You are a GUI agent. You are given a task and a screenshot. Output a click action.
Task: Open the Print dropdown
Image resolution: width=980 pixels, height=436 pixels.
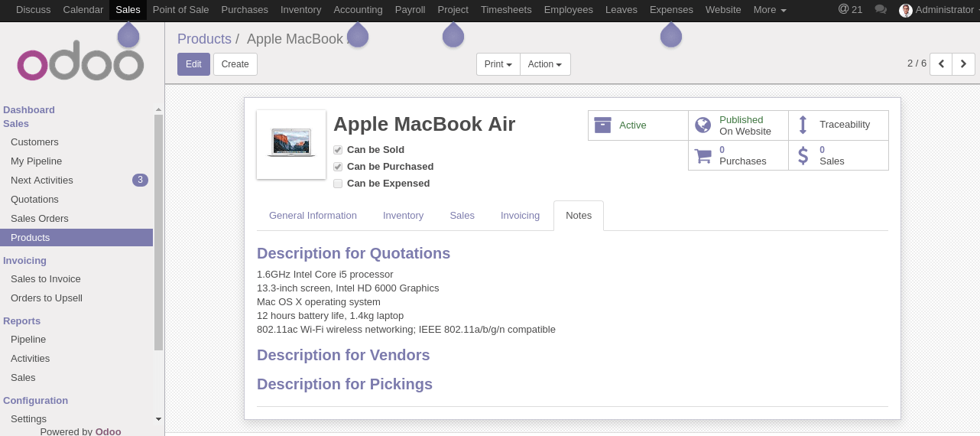tap(498, 64)
